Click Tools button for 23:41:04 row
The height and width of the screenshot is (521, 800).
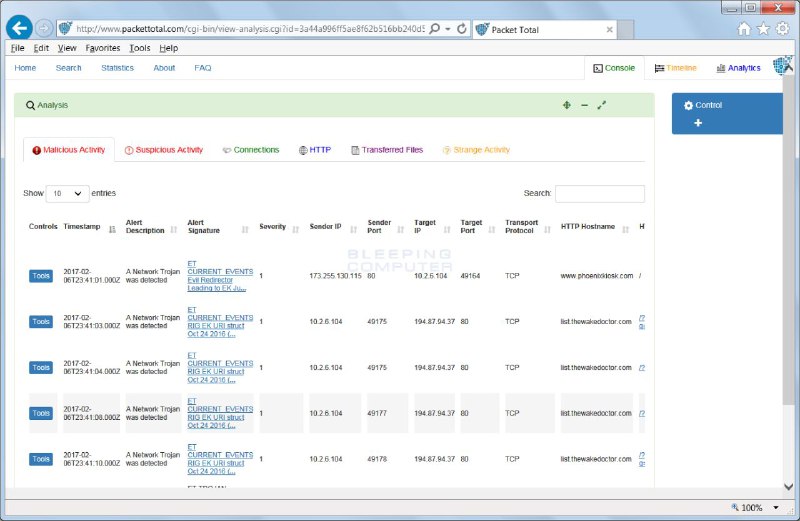41,368
